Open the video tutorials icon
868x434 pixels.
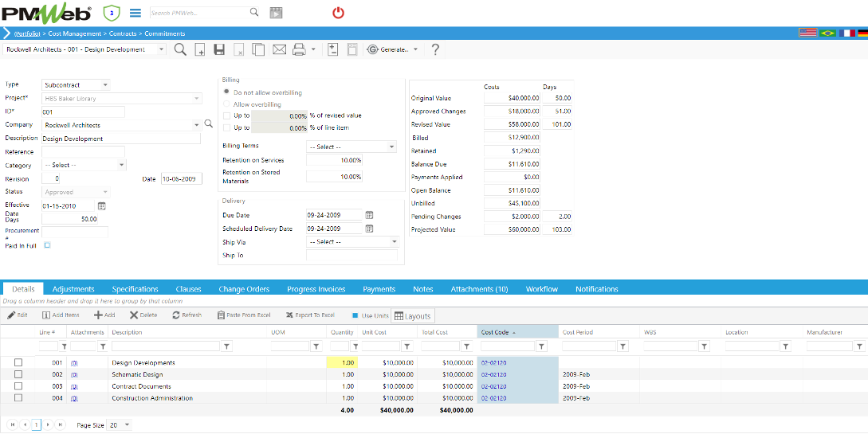276,13
